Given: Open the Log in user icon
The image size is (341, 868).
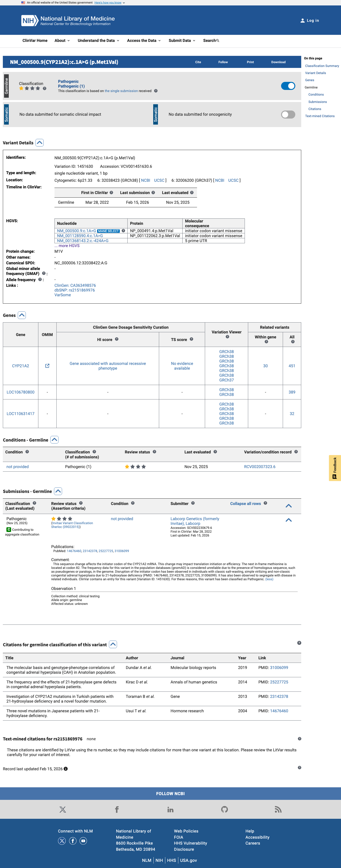Looking at the screenshot, I should point(303,21).
